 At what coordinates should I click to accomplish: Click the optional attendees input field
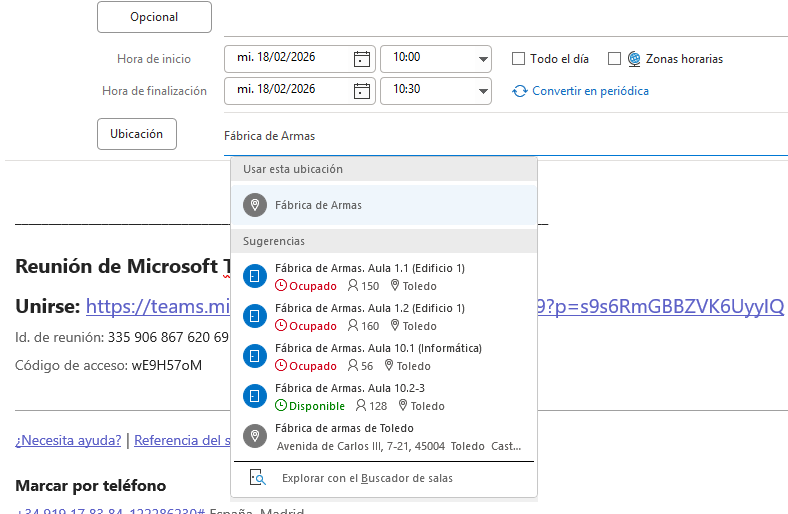tap(506, 18)
